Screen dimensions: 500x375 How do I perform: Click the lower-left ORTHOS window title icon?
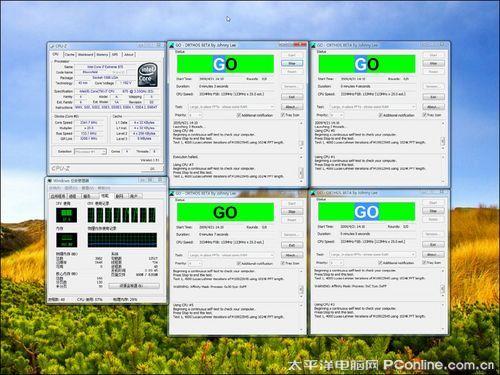click(x=172, y=193)
